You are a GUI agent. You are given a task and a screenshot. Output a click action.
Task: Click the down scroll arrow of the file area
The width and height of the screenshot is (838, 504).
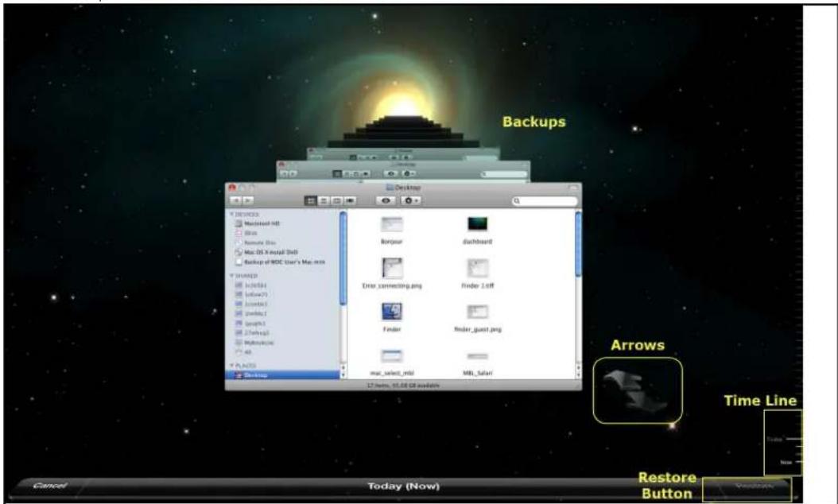coord(578,374)
